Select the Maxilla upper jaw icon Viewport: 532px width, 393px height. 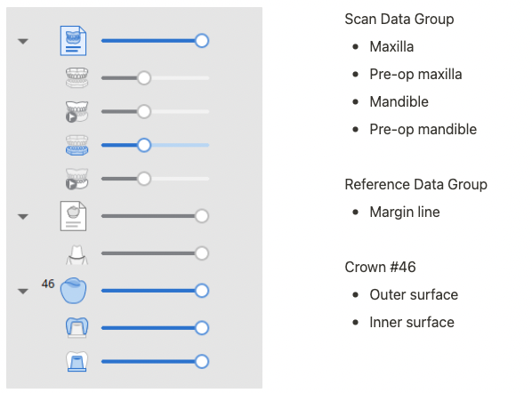coord(77,77)
